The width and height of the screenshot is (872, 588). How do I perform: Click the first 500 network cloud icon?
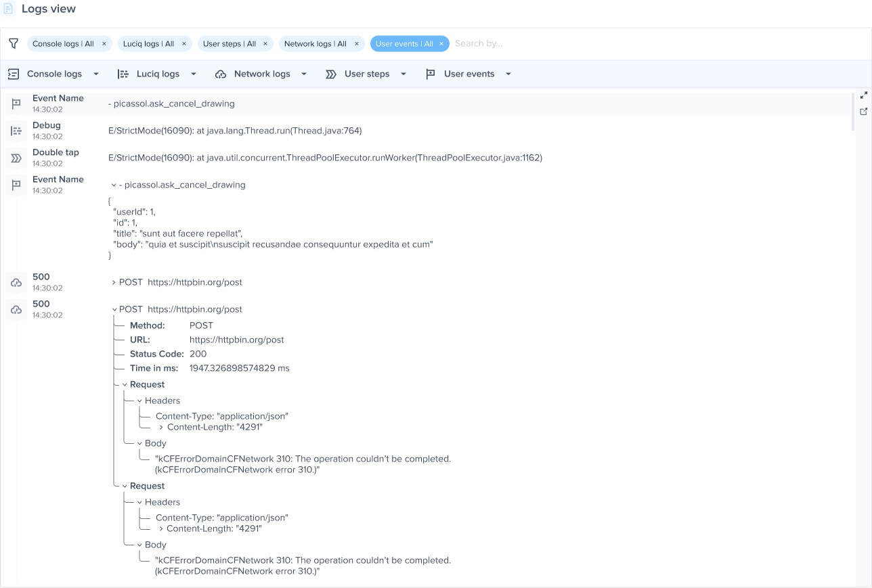point(16,282)
